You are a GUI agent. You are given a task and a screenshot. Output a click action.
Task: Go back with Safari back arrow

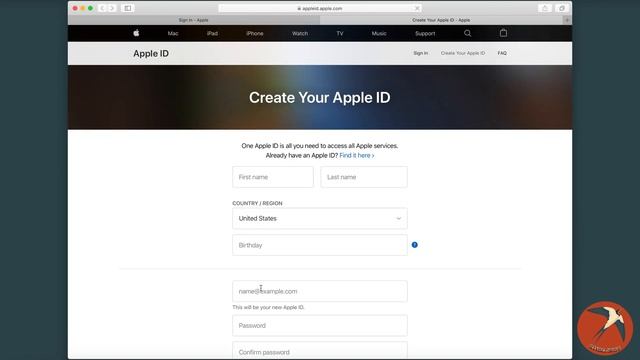coord(102,8)
